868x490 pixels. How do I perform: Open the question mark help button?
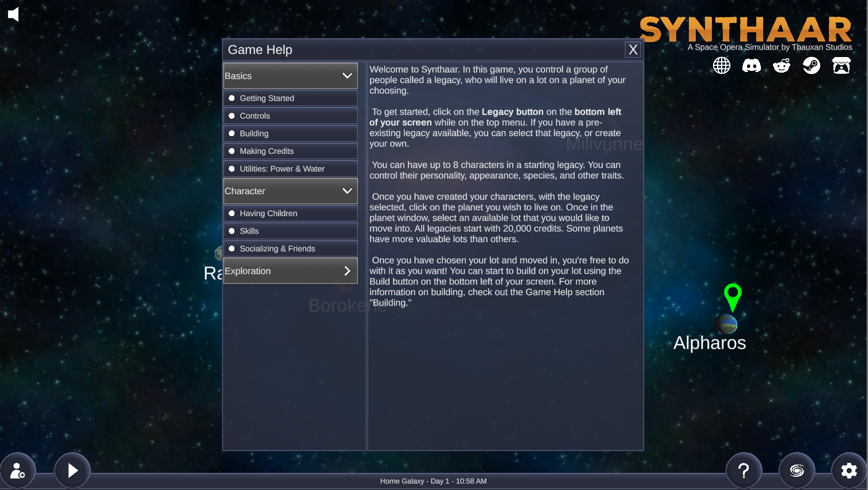pyautogui.click(x=744, y=470)
